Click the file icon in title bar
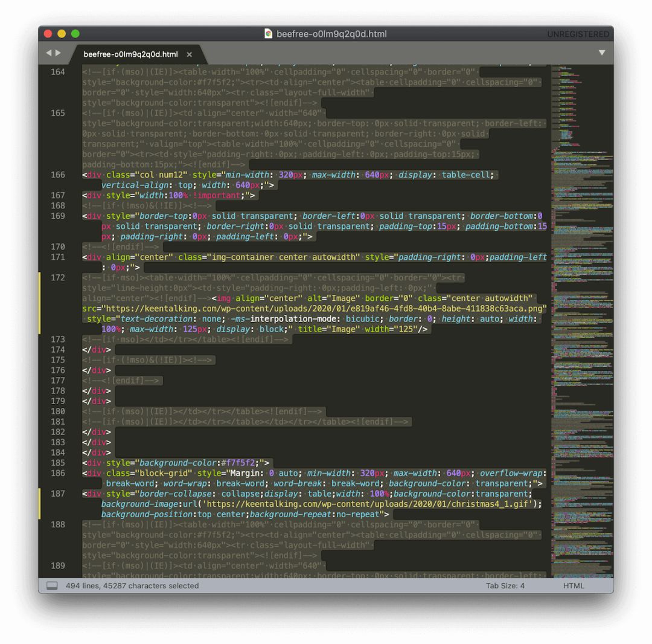The width and height of the screenshot is (652, 644). [x=268, y=34]
